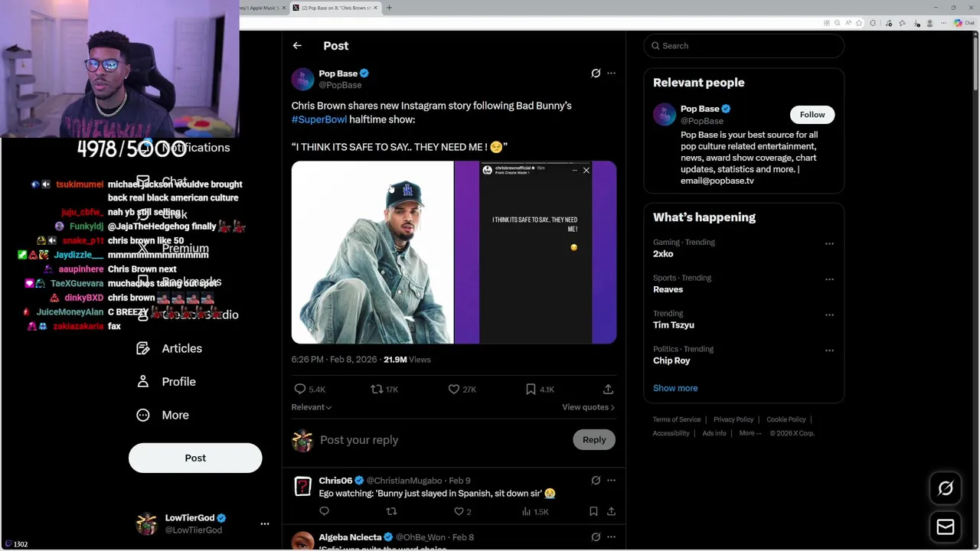Click the back arrow beside Post header
The height and width of the screenshot is (551, 980).
tap(297, 46)
